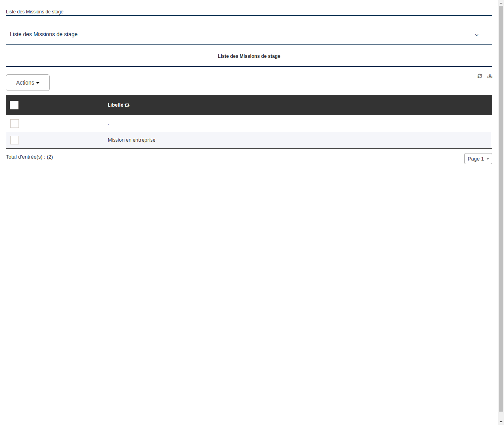Select the 'Mission en entreprise' table row
504x425 pixels.
click(x=132, y=140)
